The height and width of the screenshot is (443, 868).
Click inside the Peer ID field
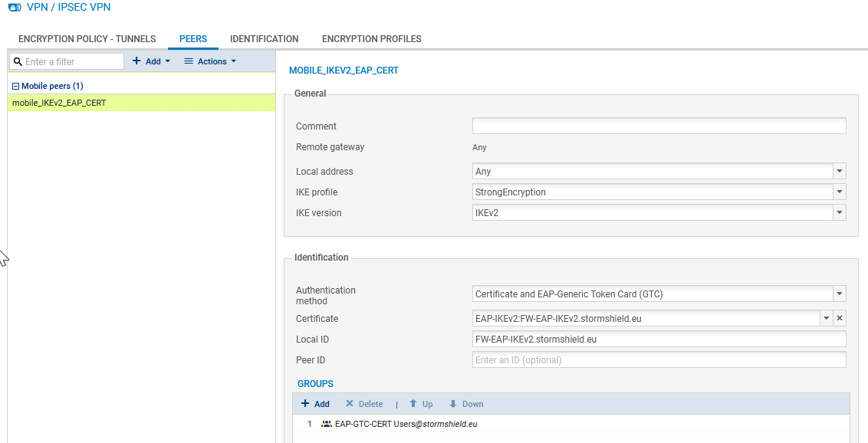coord(658,359)
